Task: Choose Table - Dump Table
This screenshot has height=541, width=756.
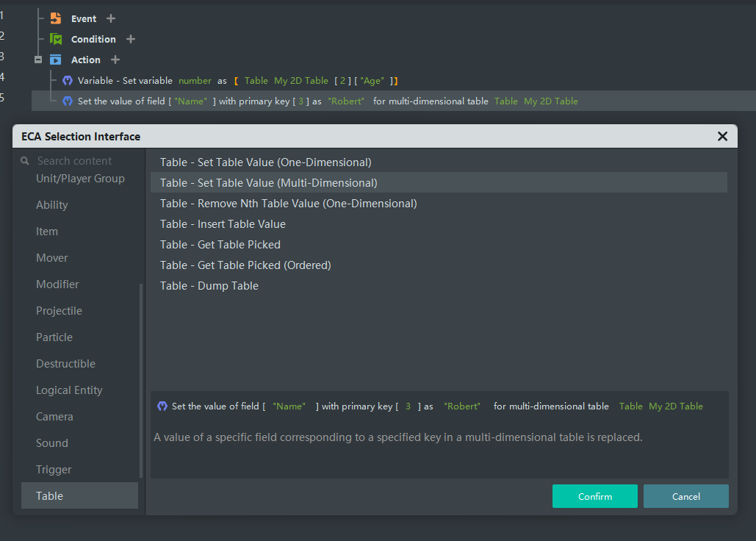Action: click(x=439, y=286)
